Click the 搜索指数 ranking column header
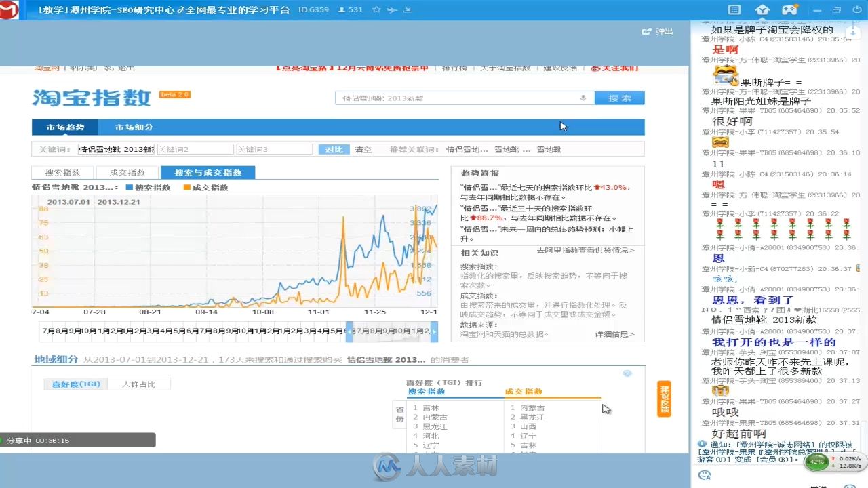868x488 pixels. tap(427, 392)
